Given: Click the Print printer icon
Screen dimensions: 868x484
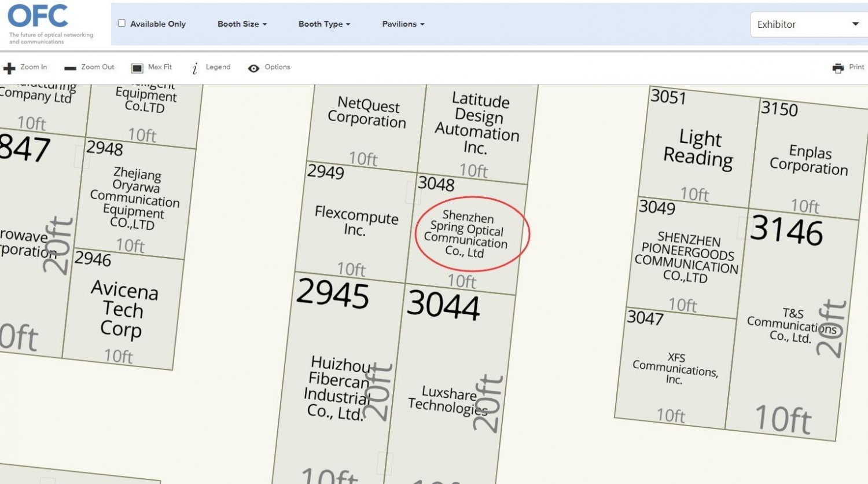Looking at the screenshot, I should pyautogui.click(x=838, y=68).
